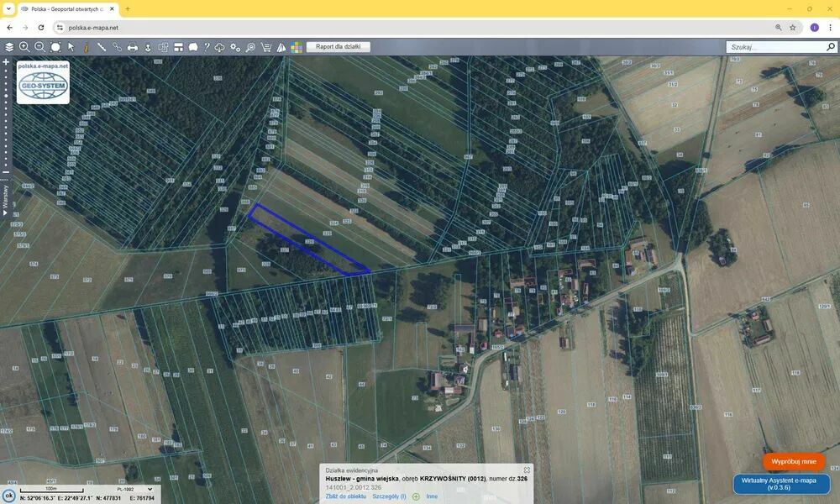Screen dimensions: 840x504
Task: Open the Inne link in parcel popup
Action: pyautogui.click(x=432, y=496)
